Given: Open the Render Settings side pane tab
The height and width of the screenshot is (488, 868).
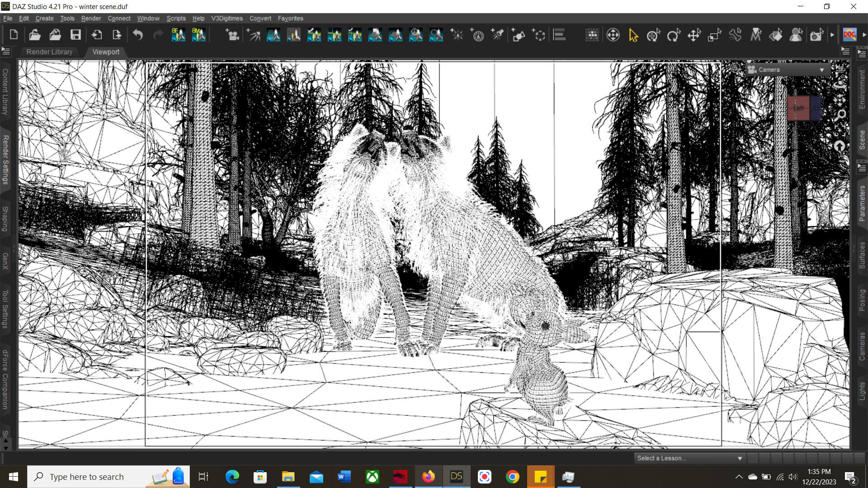Looking at the screenshot, I should coord(5,160).
